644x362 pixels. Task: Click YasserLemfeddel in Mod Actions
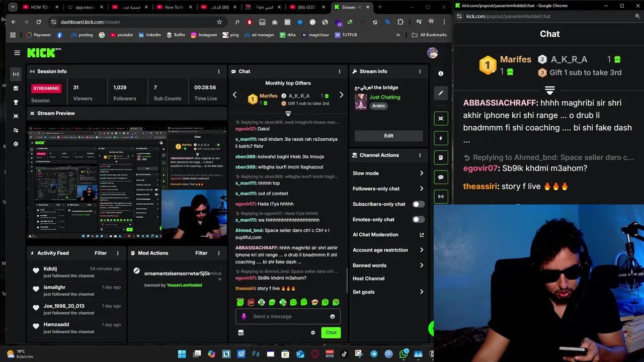[184, 285]
